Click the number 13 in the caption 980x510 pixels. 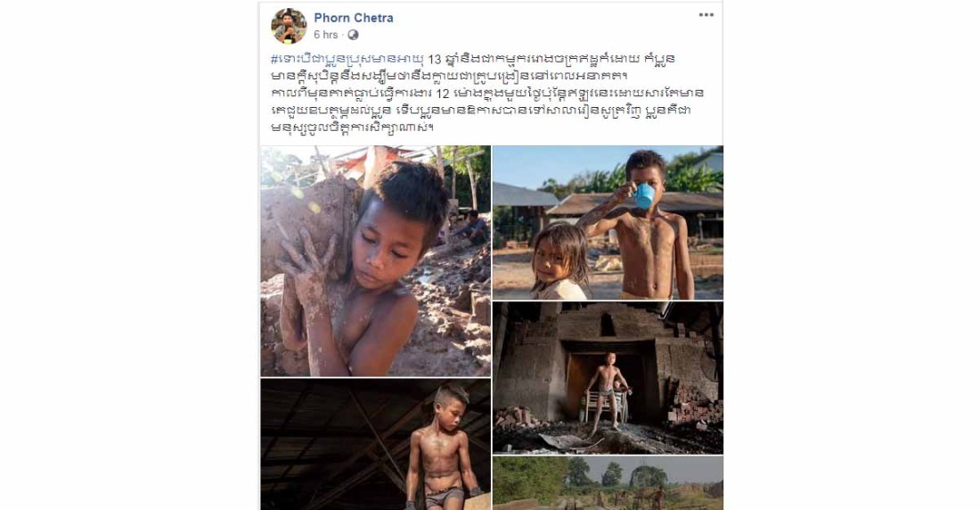435,60
